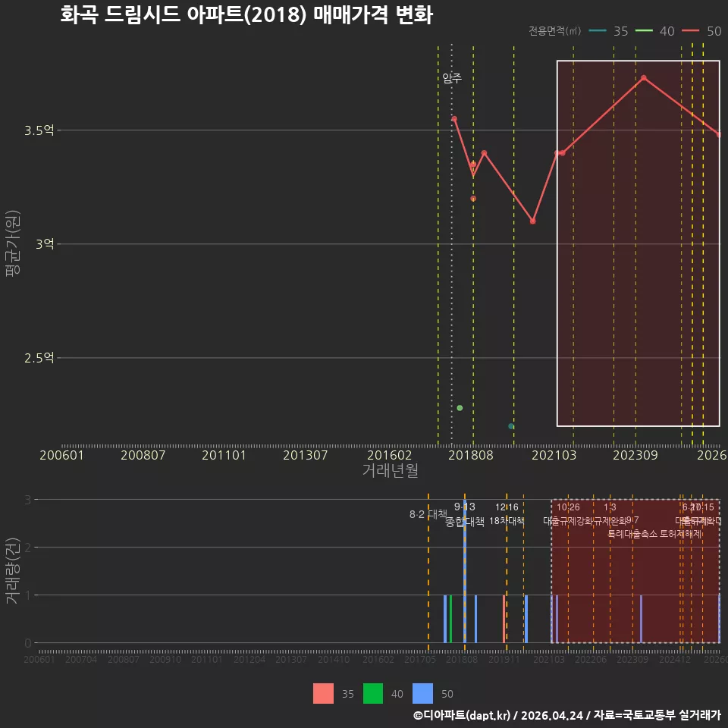Viewport: 728px width, 728px height.
Task: Select the orange point below the red line at 201808
Action: [x=473, y=199]
